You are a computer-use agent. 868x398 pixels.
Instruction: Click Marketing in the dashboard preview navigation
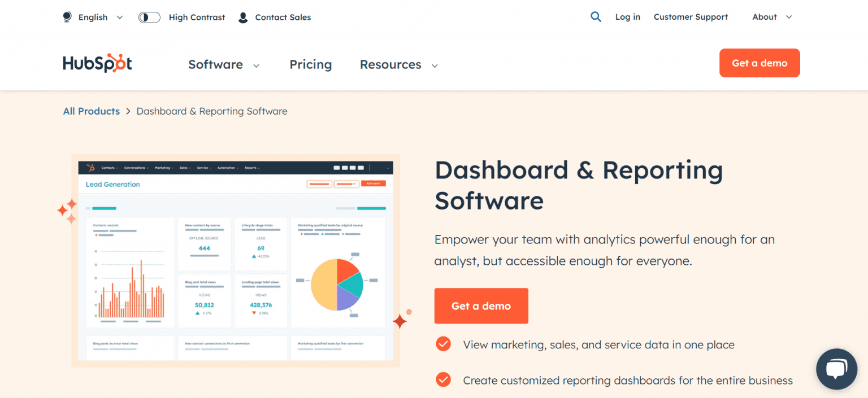[x=164, y=167]
